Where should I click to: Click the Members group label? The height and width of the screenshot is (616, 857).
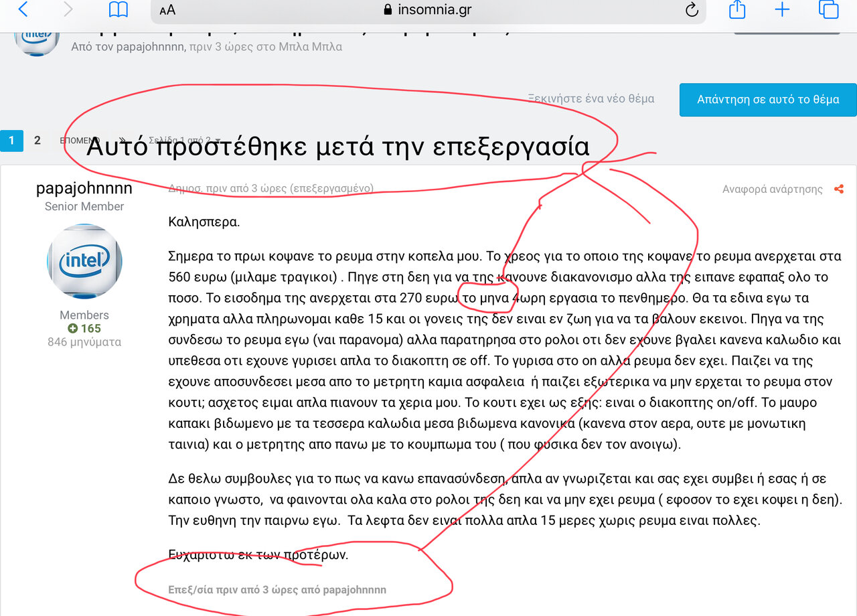[x=84, y=315]
